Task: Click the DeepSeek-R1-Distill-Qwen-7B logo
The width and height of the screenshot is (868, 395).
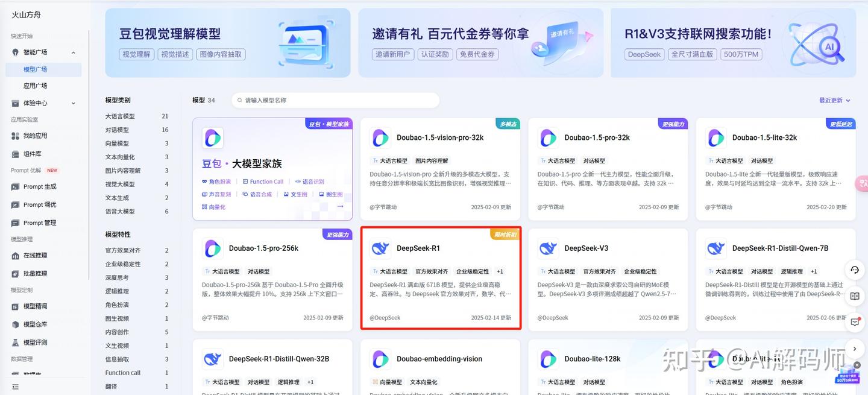Action: click(716, 248)
